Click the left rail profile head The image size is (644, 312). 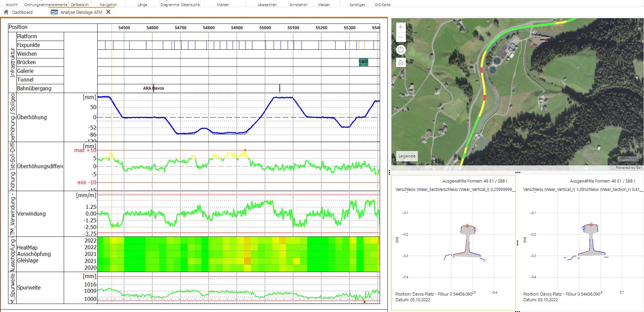click(x=468, y=229)
